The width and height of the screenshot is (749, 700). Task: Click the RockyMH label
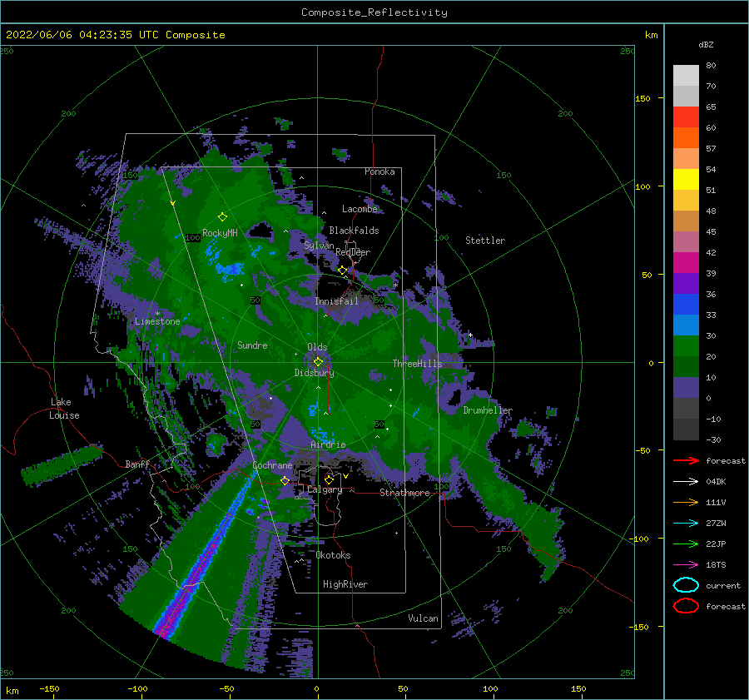point(220,233)
